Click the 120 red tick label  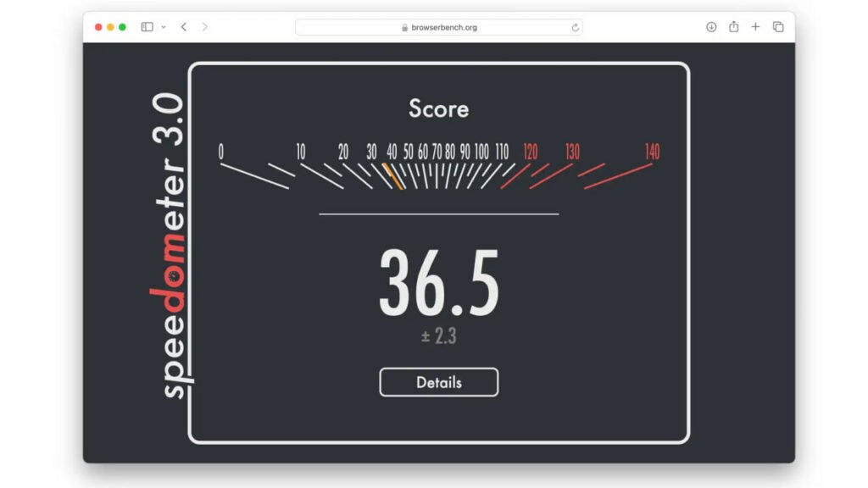pyautogui.click(x=530, y=152)
